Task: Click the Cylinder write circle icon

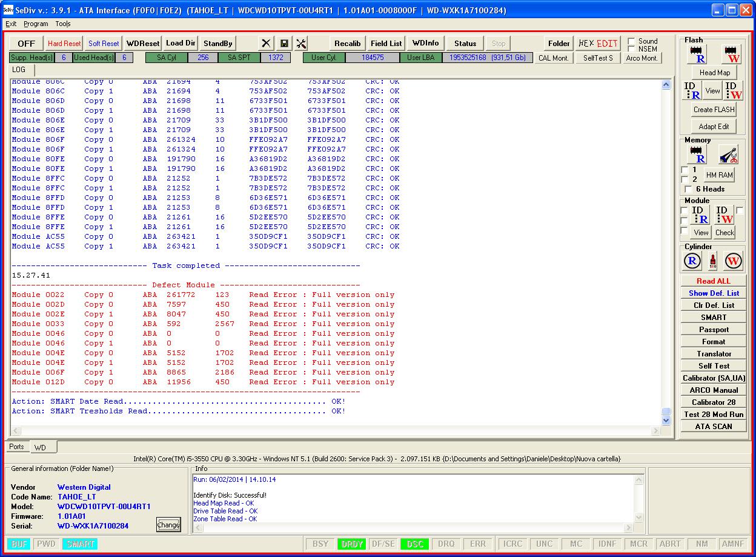Action: coord(733,261)
